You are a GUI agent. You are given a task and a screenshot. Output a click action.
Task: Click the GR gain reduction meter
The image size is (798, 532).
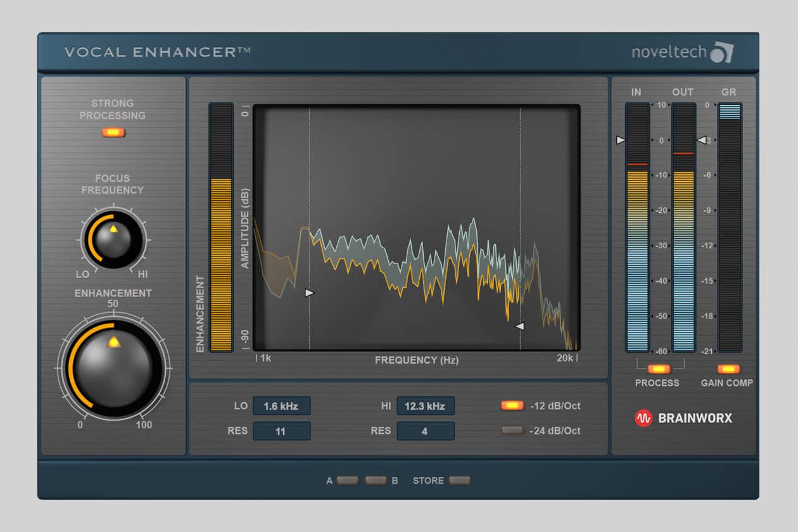(x=730, y=227)
